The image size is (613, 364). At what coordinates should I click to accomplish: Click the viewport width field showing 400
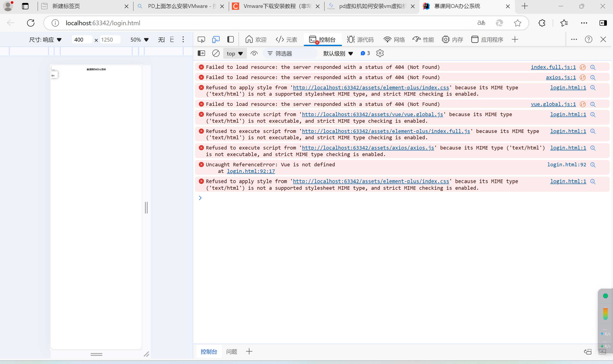81,40
